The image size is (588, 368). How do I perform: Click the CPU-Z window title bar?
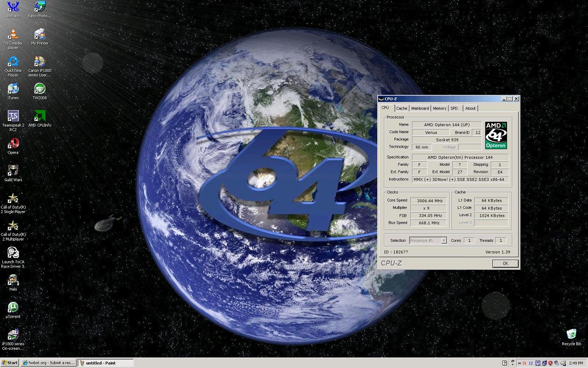(448, 99)
